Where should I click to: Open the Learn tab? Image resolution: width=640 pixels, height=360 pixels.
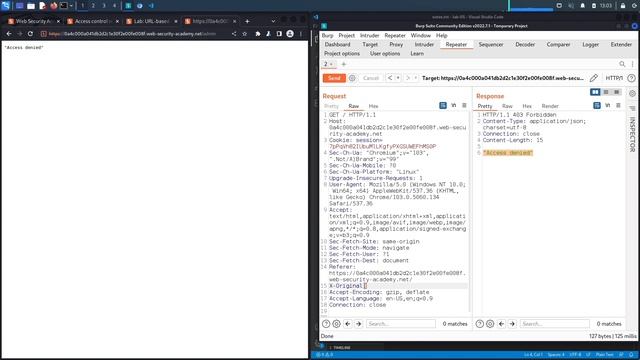(x=417, y=53)
